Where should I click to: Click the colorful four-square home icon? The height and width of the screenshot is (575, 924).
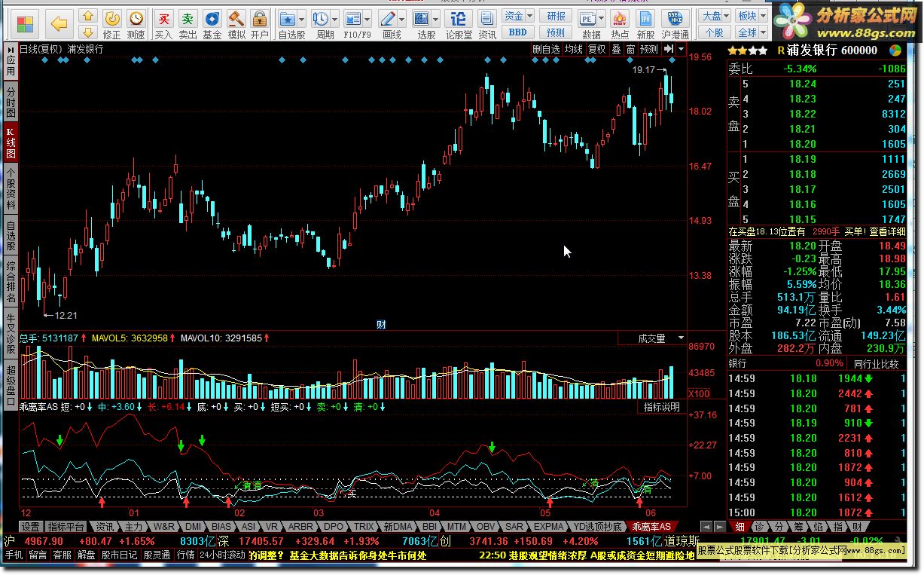coord(25,24)
